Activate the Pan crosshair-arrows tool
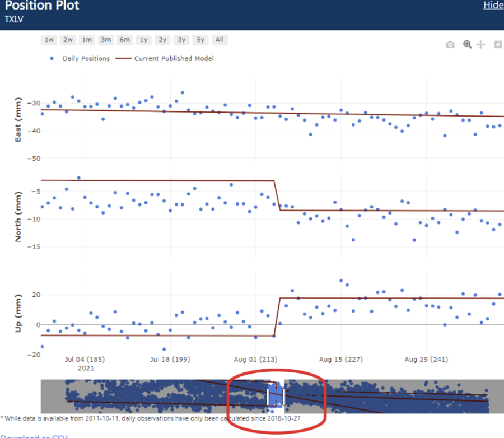Viewport: 504px width, 438px height. pos(480,45)
